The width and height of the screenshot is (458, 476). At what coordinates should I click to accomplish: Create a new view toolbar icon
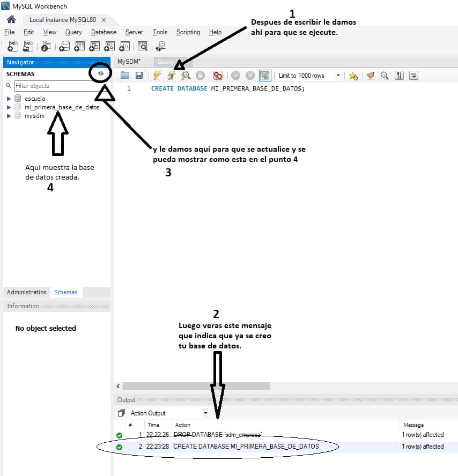pos(94,46)
